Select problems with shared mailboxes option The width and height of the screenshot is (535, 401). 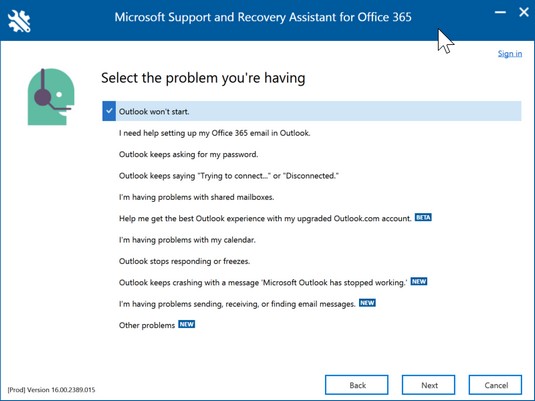tap(197, 197)
